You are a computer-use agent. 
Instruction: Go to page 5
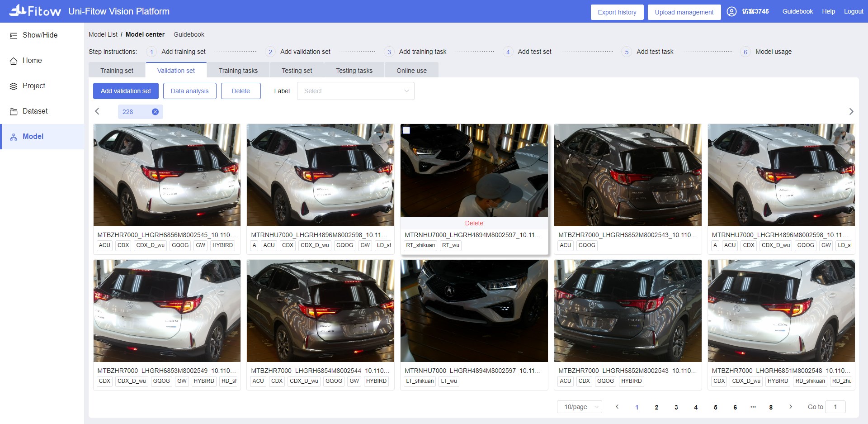pyautogui.click(x=715, y=407)
